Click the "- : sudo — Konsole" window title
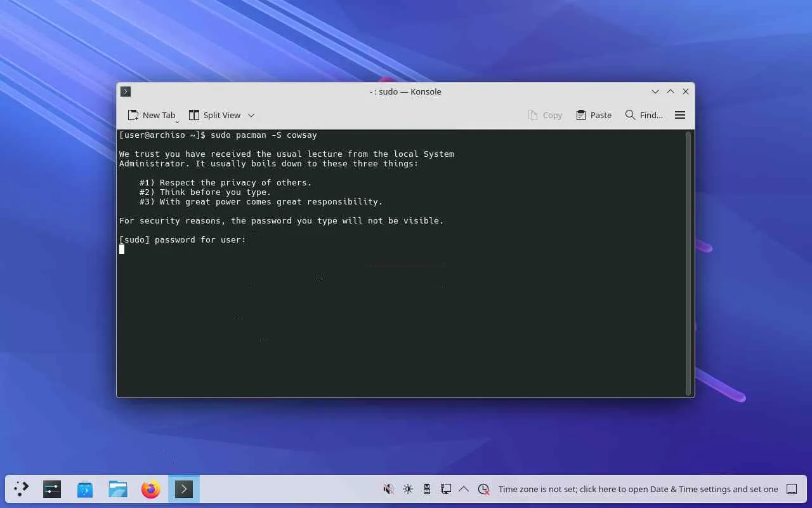 point(405,91)
